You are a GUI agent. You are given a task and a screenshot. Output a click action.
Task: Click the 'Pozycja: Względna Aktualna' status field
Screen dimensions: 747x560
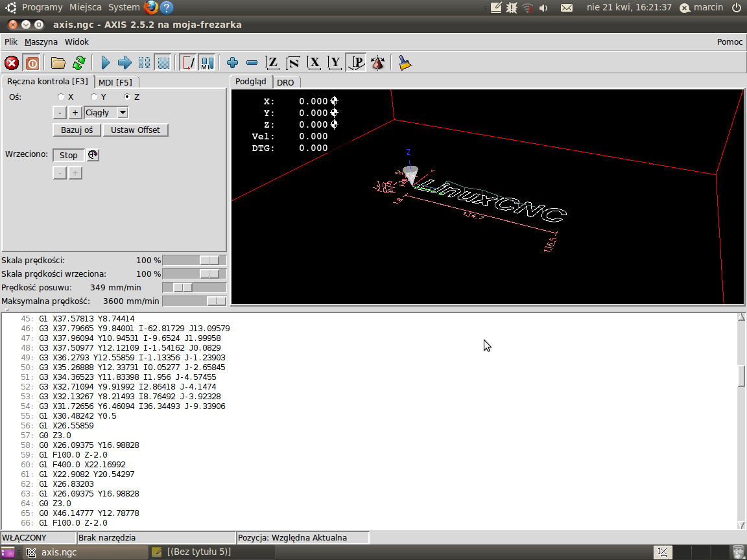pos(303,537)
